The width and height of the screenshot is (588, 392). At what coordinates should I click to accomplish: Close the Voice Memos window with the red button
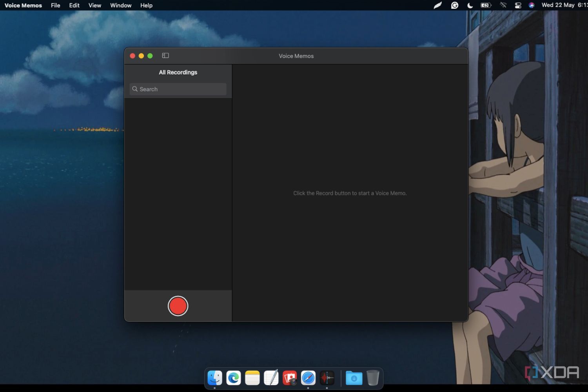[x=132, y=56]
